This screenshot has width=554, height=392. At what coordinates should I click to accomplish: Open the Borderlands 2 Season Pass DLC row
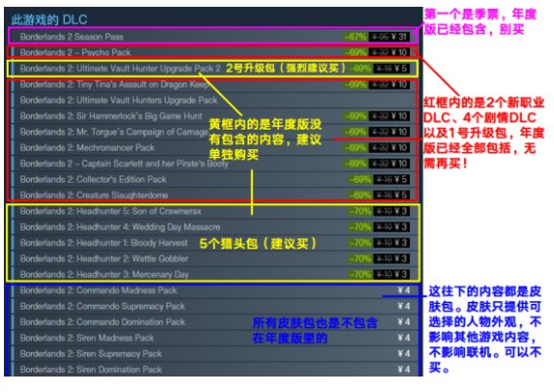point(214,37)
